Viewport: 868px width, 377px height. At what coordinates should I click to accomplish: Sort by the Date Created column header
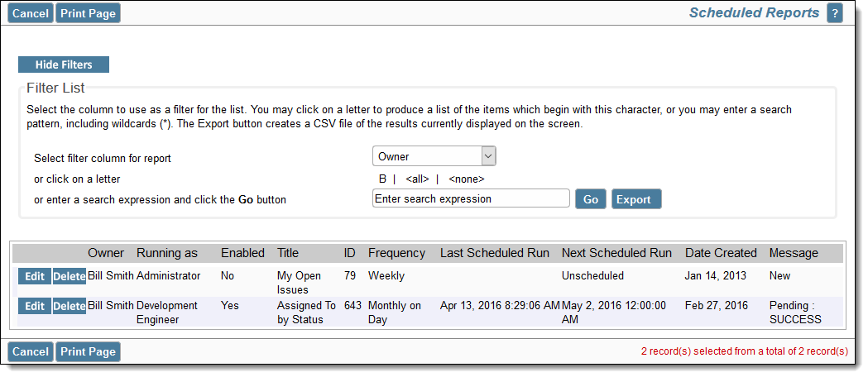[721, 253]
